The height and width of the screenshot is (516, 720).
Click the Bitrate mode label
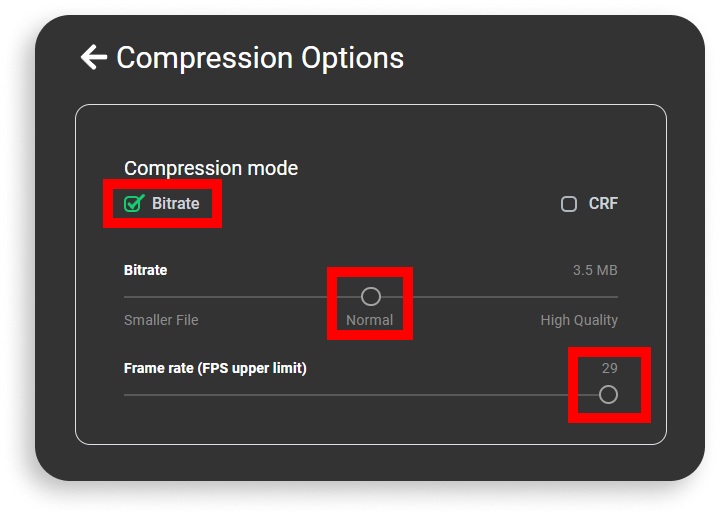176,203
